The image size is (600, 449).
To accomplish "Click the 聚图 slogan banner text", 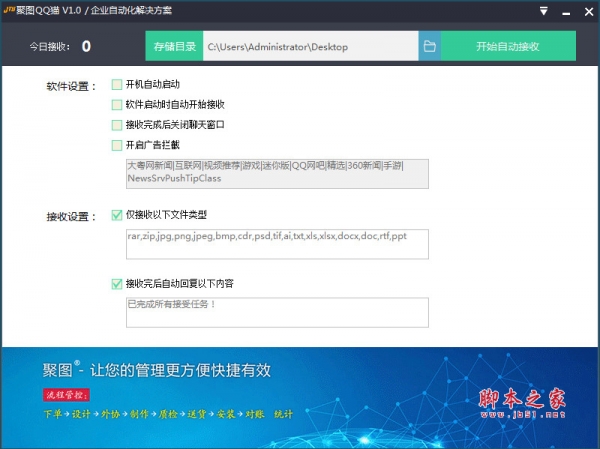I will point(157,370).
